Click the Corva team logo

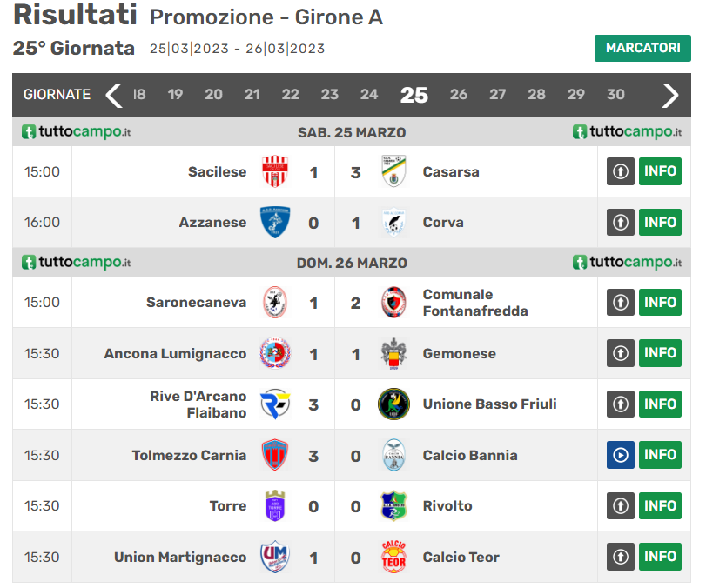pyautogui.click(x=394, y=223)
